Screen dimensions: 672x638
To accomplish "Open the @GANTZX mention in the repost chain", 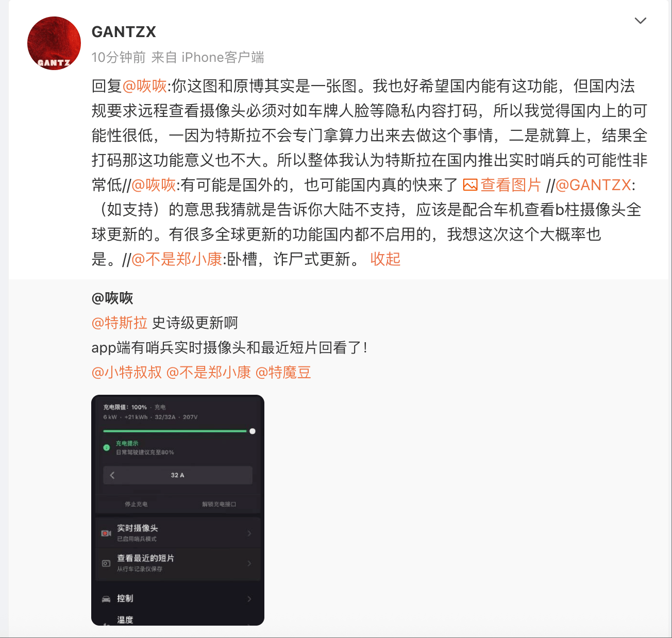I will (593, 185).
